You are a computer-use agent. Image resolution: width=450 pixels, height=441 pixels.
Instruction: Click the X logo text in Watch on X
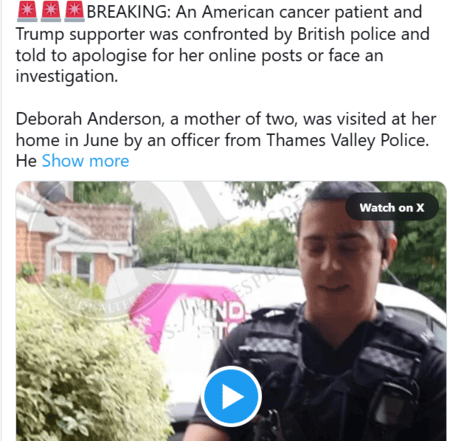[420, 208]
